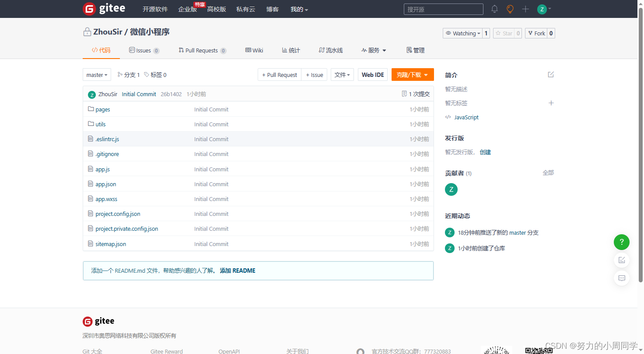Screen dimensions: 644x354
Task: Open the plus create menu in header
Action: pos(525,9)
